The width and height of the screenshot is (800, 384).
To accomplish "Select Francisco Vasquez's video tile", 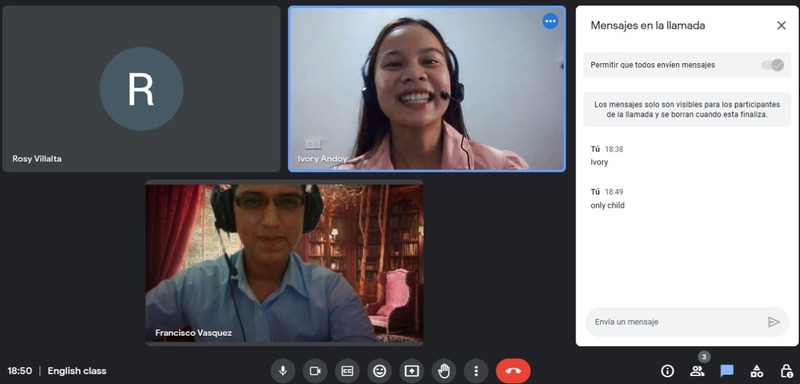I will [x=284, y=263].
